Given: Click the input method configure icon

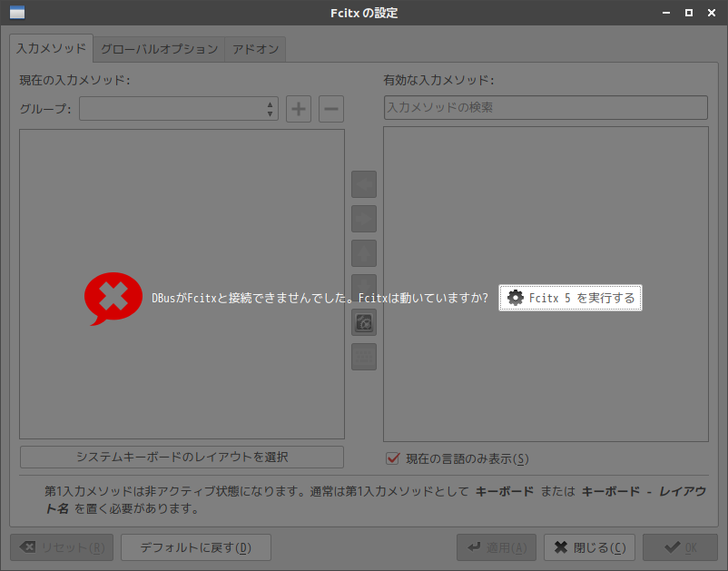Looking at the screenshot, I should point(364,322).
